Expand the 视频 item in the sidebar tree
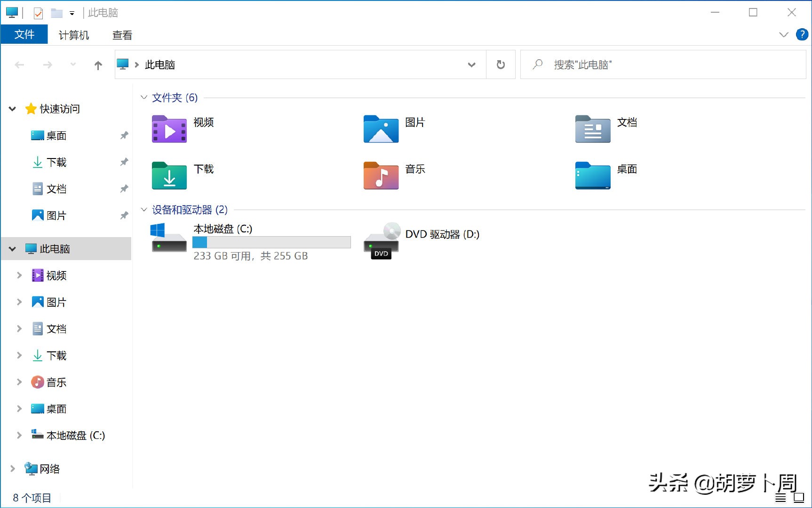 pyautogui.click(x=19, y=275)
